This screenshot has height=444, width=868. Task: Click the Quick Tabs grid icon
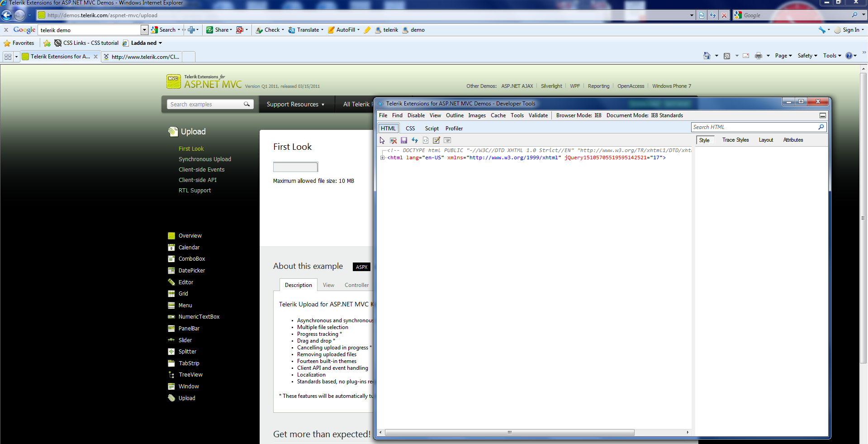click(x=8, y=57)
